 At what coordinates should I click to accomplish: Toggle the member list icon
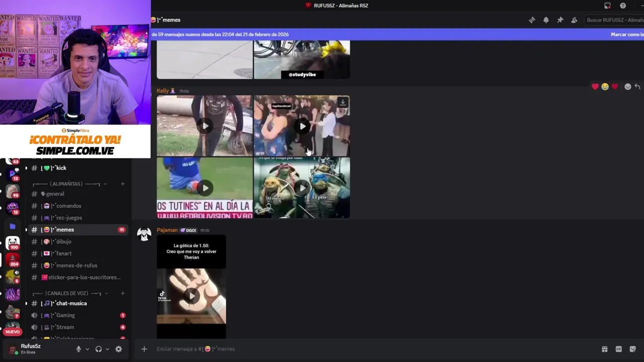[574, 20]
